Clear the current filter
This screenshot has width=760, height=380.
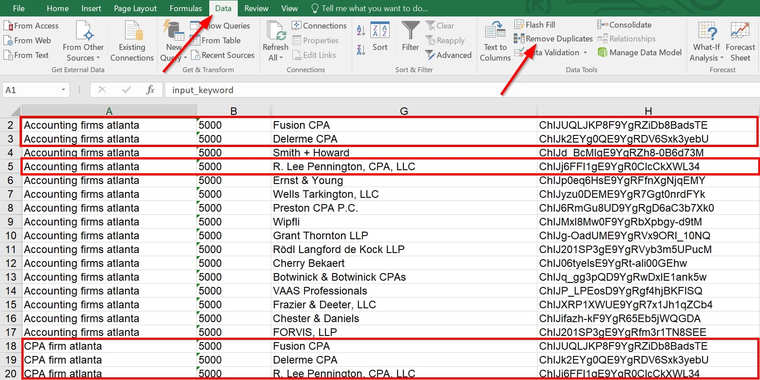[440, 26]
